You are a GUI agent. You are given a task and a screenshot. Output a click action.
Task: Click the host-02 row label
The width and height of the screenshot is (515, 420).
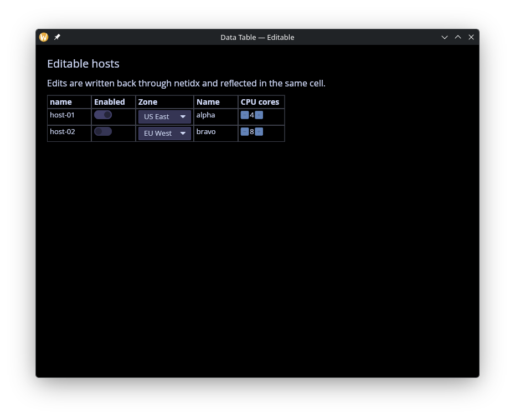click(63, 132)
